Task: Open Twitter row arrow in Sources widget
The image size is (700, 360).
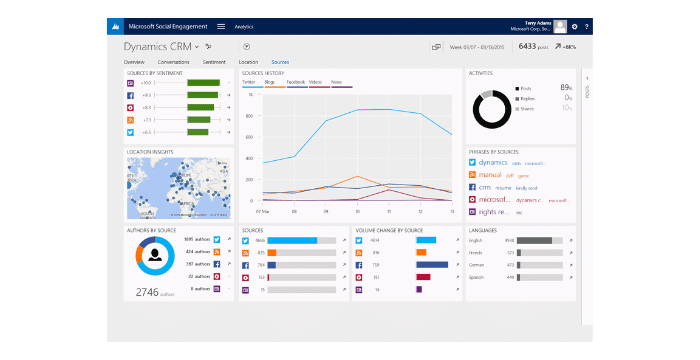Action: tap(344, 241)
